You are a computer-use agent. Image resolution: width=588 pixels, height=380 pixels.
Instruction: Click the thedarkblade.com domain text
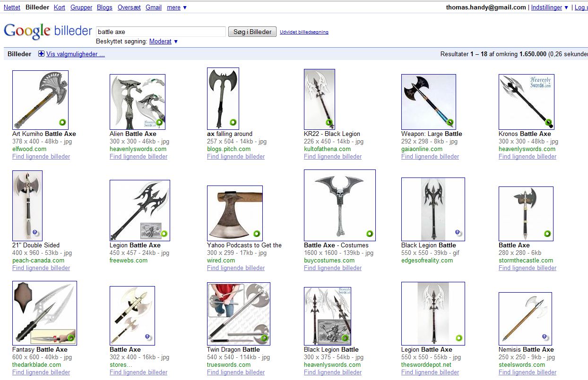[37, 365]
